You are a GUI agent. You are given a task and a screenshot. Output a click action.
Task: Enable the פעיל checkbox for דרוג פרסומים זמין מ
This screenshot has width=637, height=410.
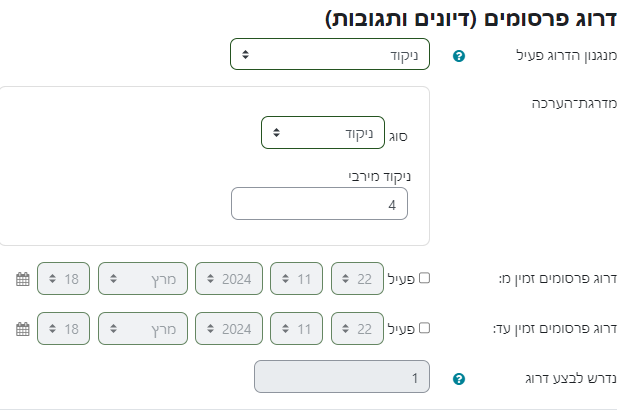tap(424, 279)
